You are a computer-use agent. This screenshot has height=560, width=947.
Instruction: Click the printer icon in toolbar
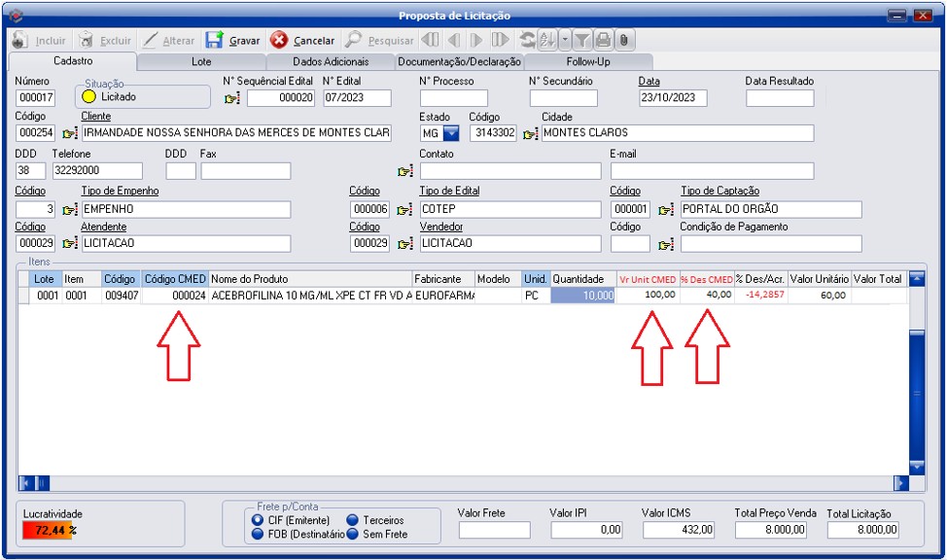603,41
